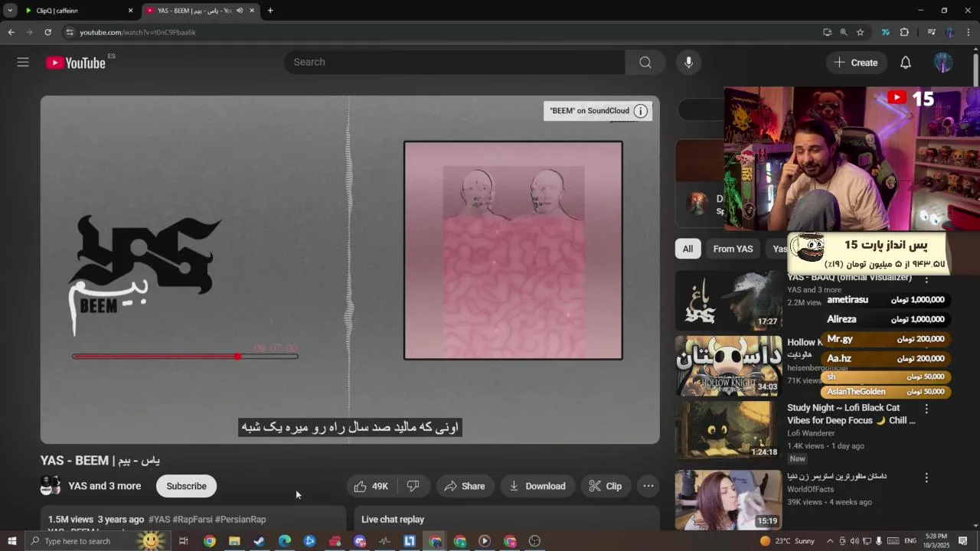Click the Windows taskbar search box
Viewport: 980px width, 551px height.
(100, 541)
